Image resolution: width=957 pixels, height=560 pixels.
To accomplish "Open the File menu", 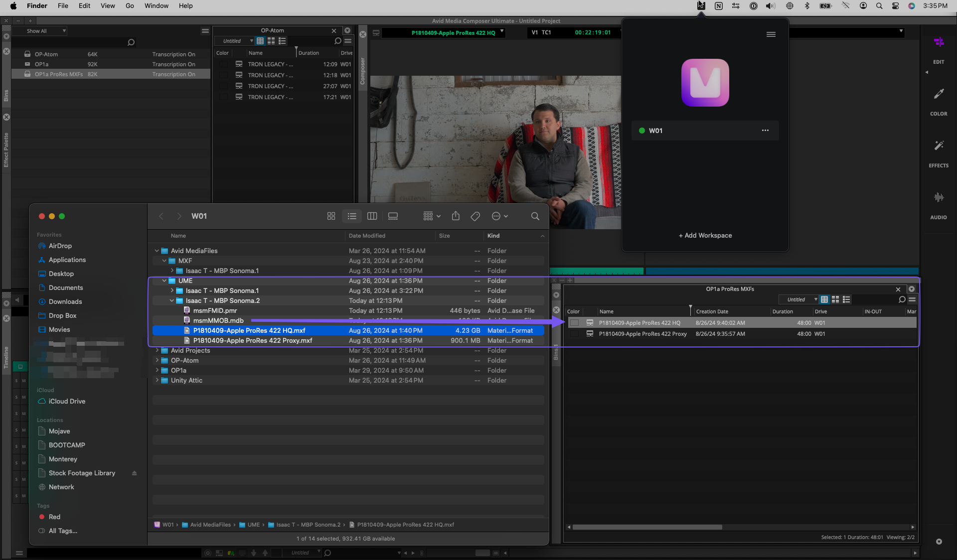I will (x=63, y=6).
